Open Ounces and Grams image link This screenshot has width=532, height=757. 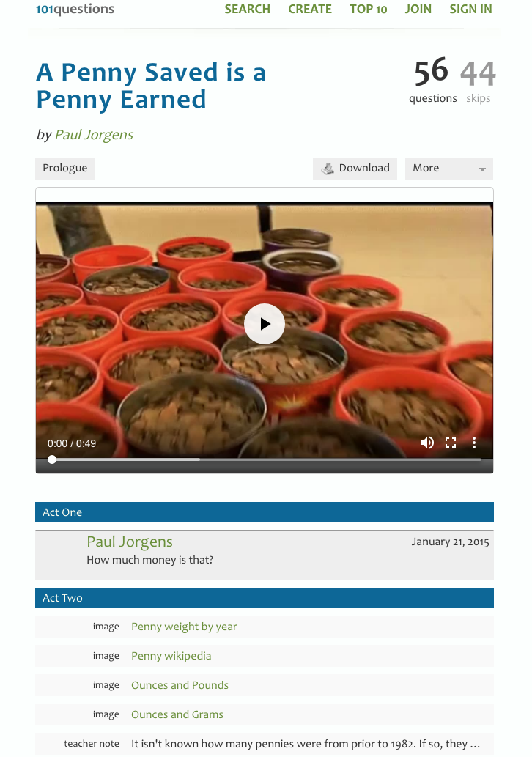pyautogui.click(x=177, y=714)
